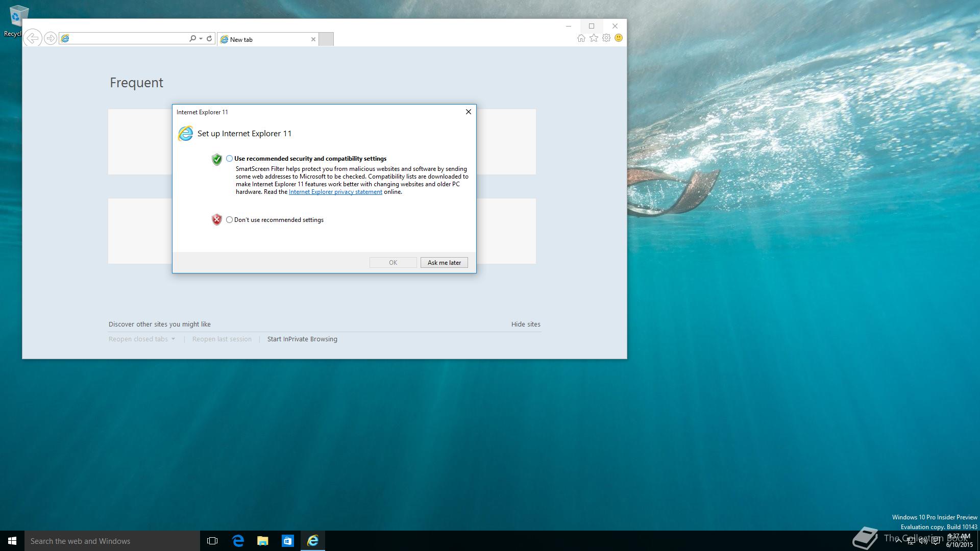Expand the address bar autocomplete dropdown arrow
Image resolution: width=980 pixels, height=551 pixels.
pyautogui.click(x=201, y=38)
